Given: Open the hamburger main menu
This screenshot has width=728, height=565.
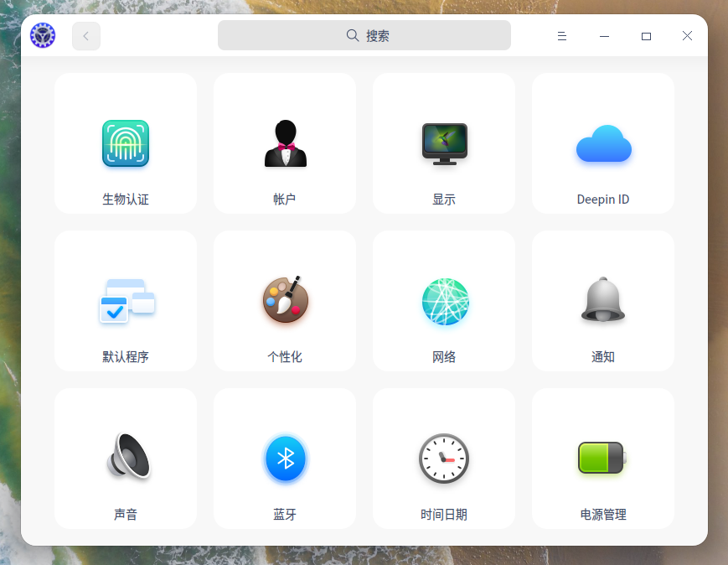Looking at the screenshot, I should (562, 36).
